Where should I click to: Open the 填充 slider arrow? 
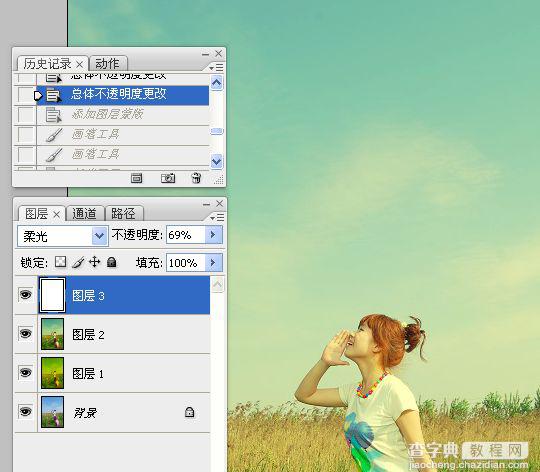point(214,263)
